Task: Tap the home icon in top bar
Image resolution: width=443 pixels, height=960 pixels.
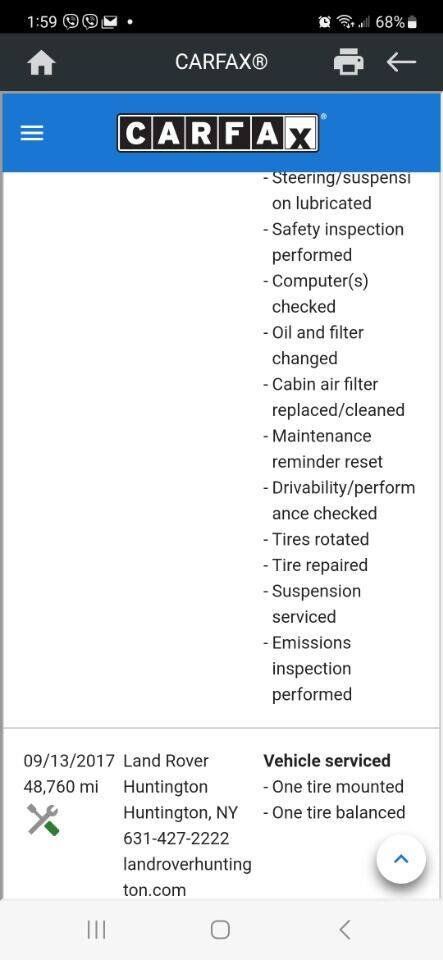Action: (42, 62)
